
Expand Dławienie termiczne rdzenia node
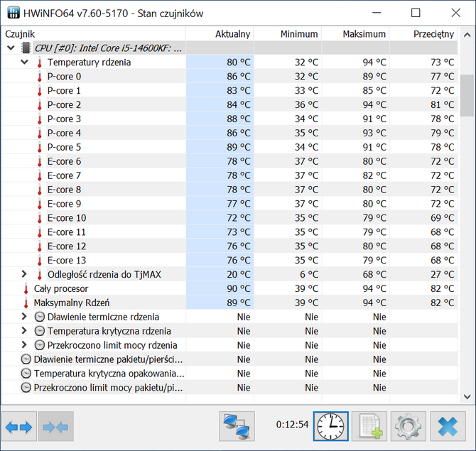click(x=24, y=317)
